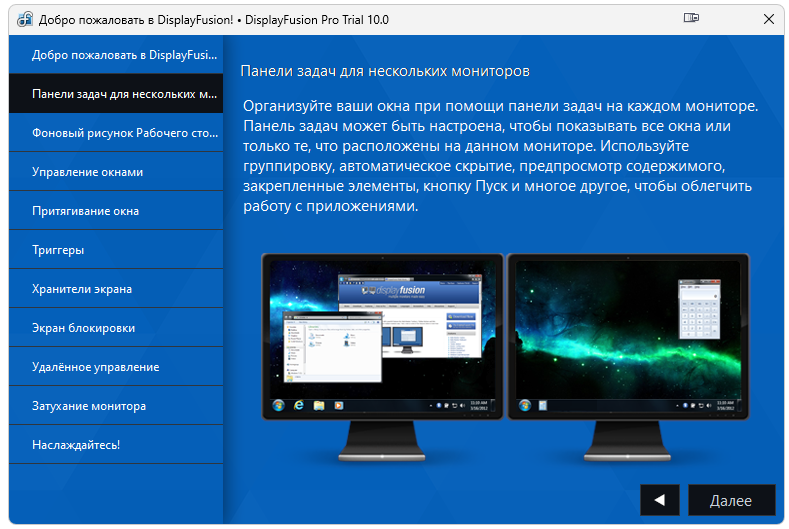This screenshot has height=529, width=789.
Task: Select Панели задач для нескольких м... tab
Action: [116, 94]
